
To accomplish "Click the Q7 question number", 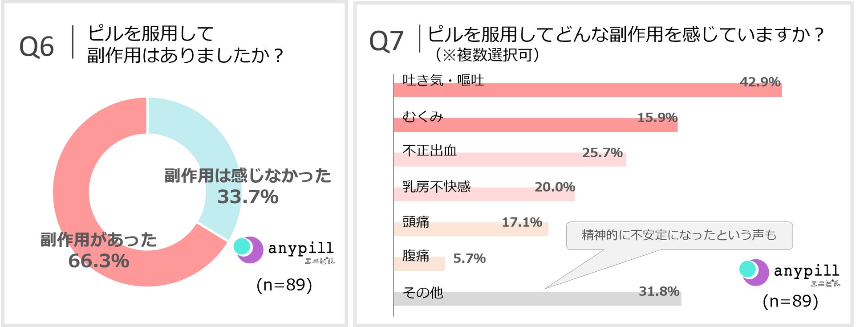I will click(386, 41).
